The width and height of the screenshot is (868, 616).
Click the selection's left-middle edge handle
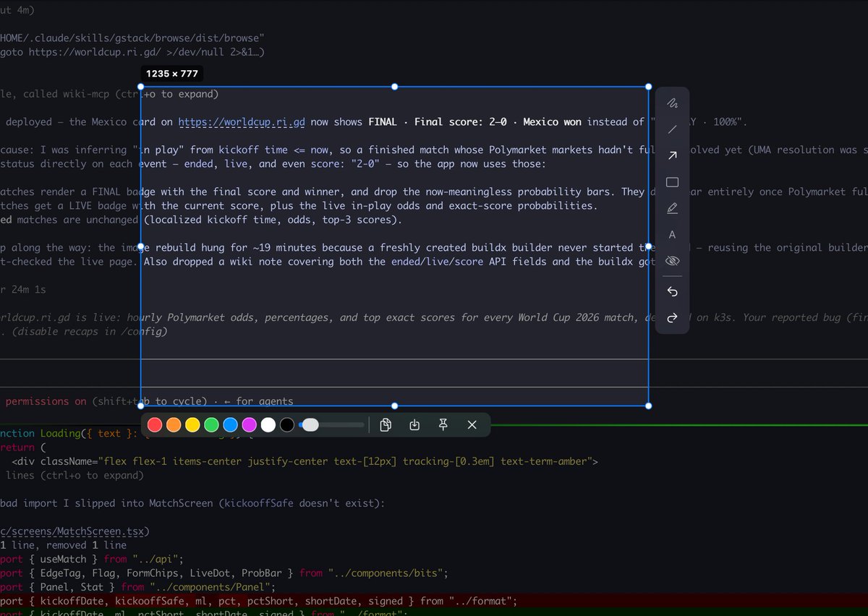140,247
